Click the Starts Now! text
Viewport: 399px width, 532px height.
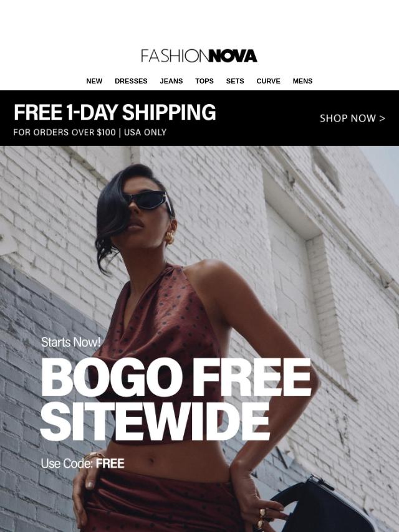70,342
